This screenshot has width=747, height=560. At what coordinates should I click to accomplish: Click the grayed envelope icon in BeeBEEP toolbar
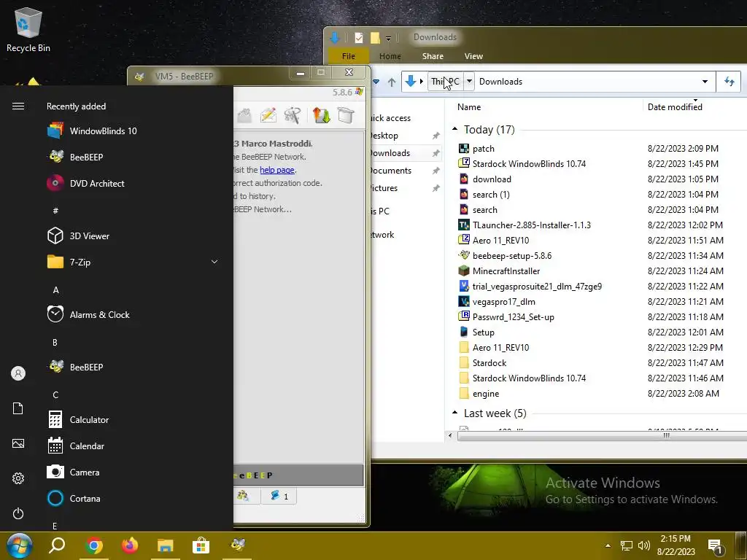coord(244,115)
